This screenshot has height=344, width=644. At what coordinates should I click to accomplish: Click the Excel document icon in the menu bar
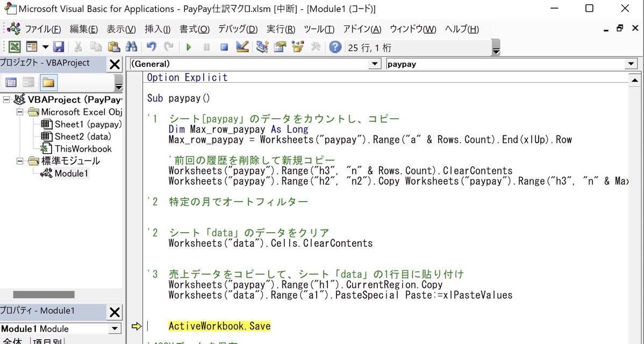click(x=13, y=28)
